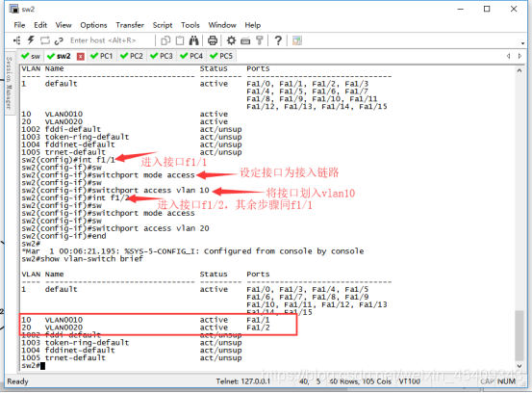Open the File menu
The image size is (532, 393).
(19, 25)
